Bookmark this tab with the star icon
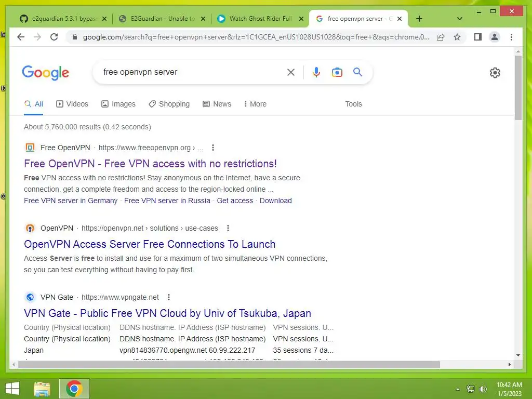 pos(457,37)
